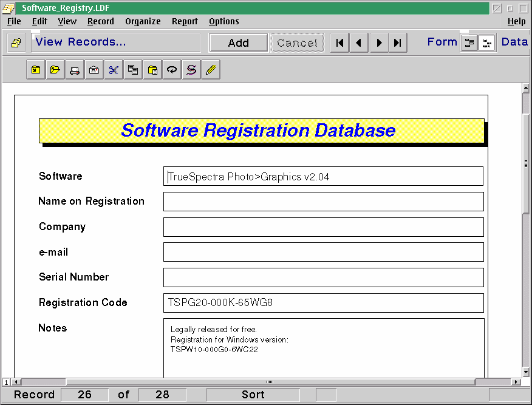Click the Sort button in status bar

point(253,395)
